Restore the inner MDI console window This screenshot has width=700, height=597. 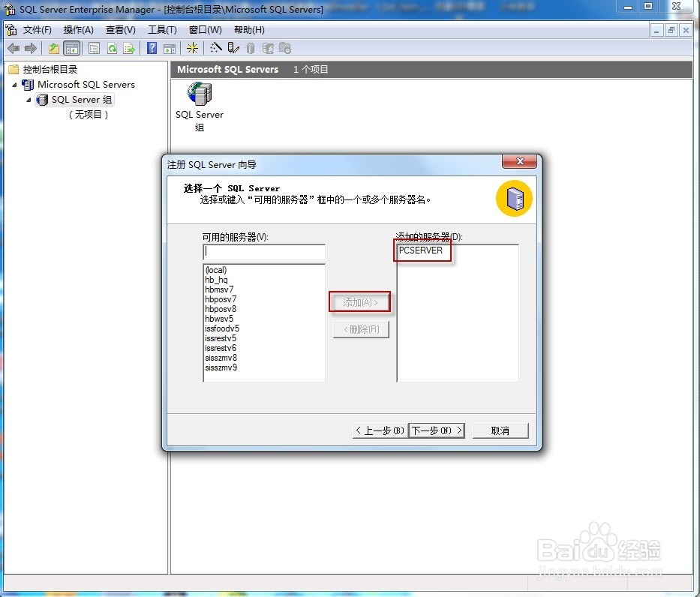671,30
